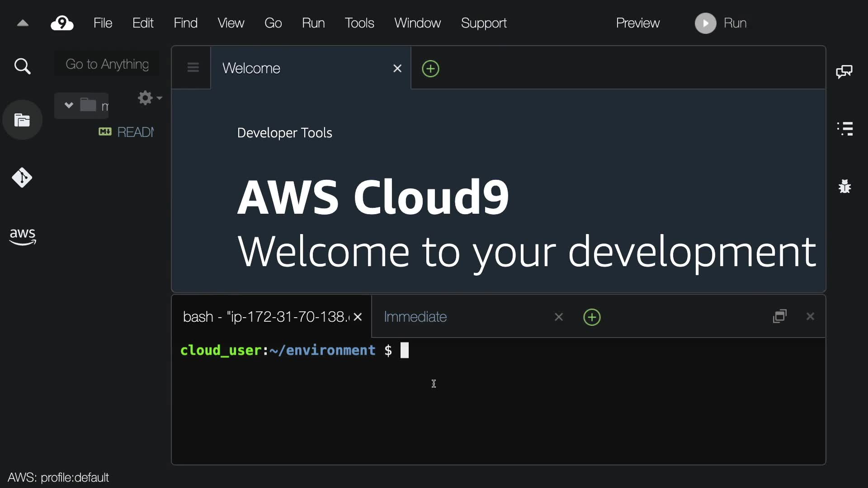
Task: Maximize the console panel
Action: click(780, 316)
